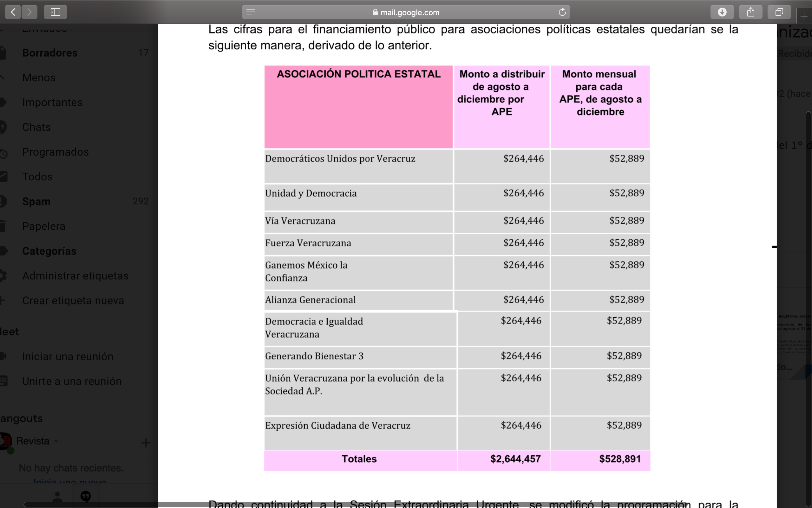This screenshot has width=812, height=508.
Task: Click $264,446 in Vía Veracruzana row
Action: (523, 220)
